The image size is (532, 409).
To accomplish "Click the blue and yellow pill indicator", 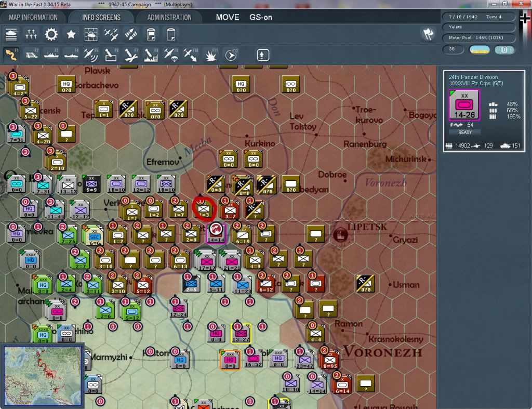I will 479,49.
